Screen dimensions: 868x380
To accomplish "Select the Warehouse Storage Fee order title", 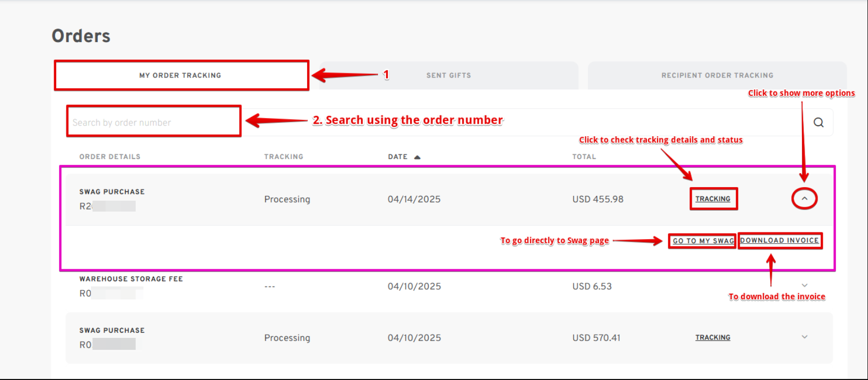I will (x=131, y=279).
